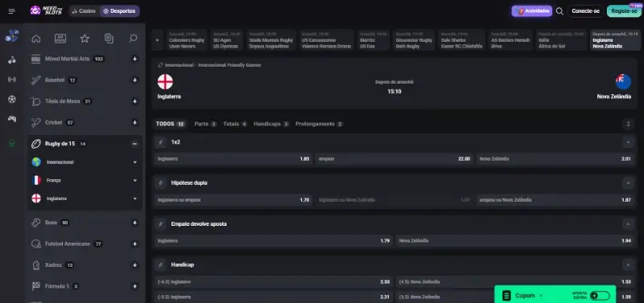
Task: Collapse the 1x2 market section
Action: coord(628,142)
